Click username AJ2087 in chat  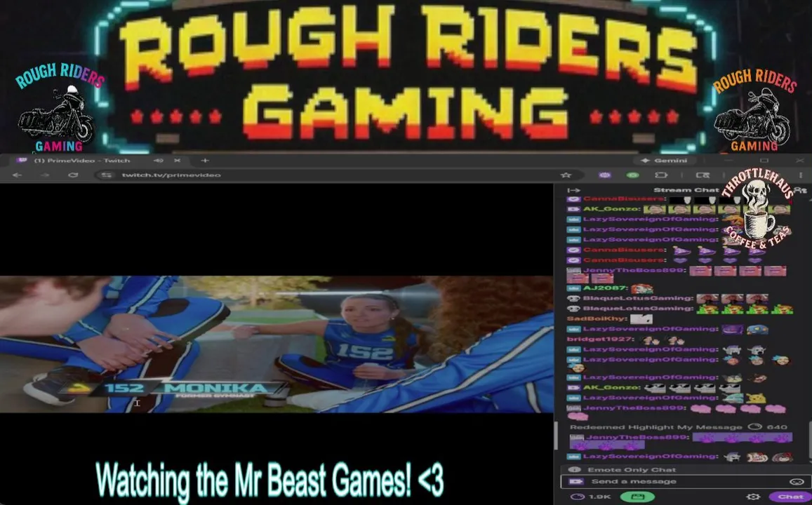click(605, 288)
